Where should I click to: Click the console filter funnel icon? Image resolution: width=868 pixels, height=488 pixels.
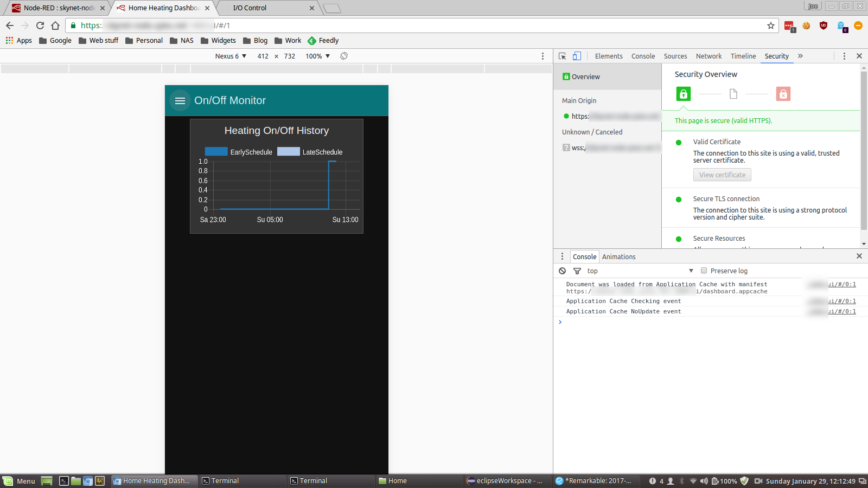[577, 271]
